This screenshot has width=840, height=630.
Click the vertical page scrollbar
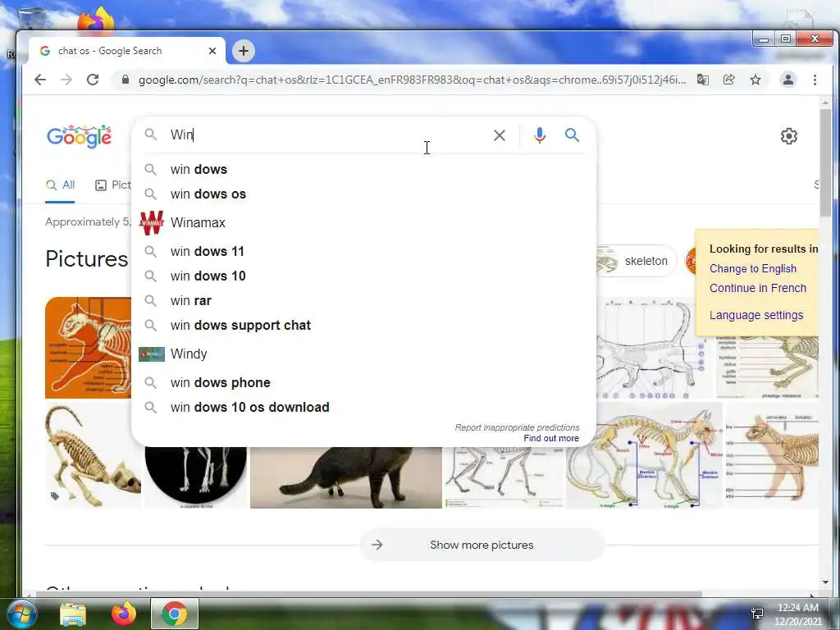coord(825,163)
